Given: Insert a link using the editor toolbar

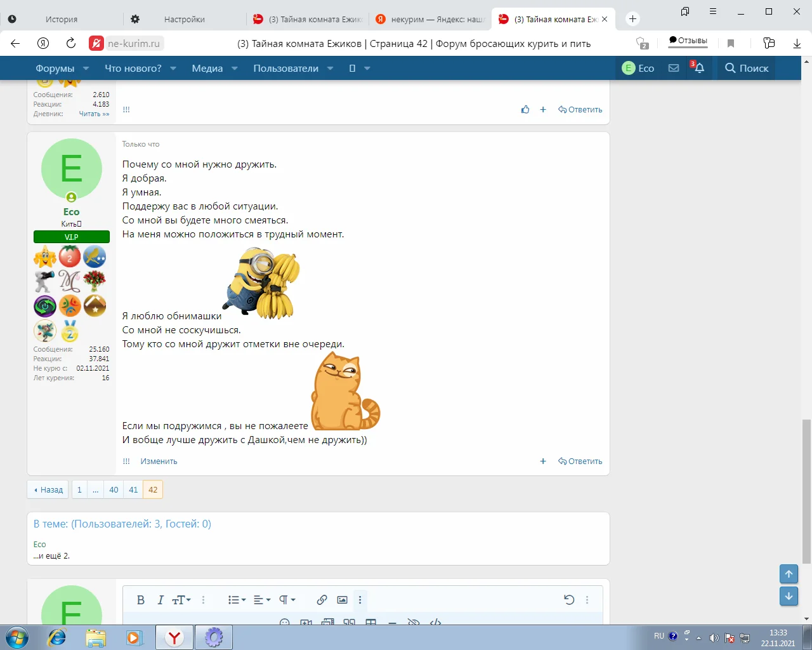Looking at the screenshot, I should (322, 600).
